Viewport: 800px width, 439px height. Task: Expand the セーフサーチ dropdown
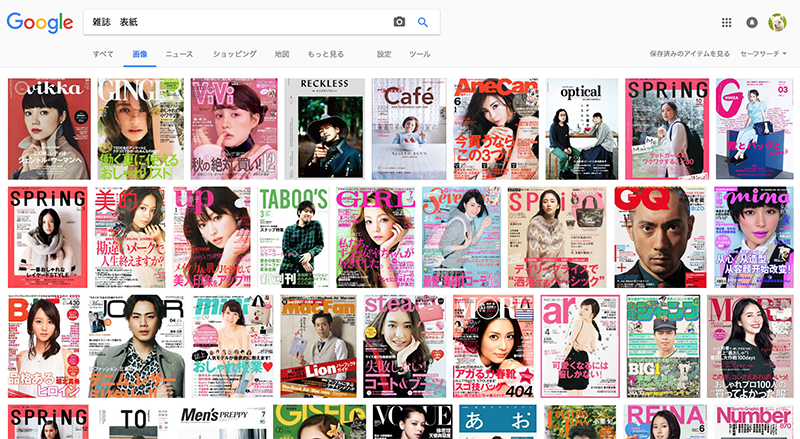[763, 54]
